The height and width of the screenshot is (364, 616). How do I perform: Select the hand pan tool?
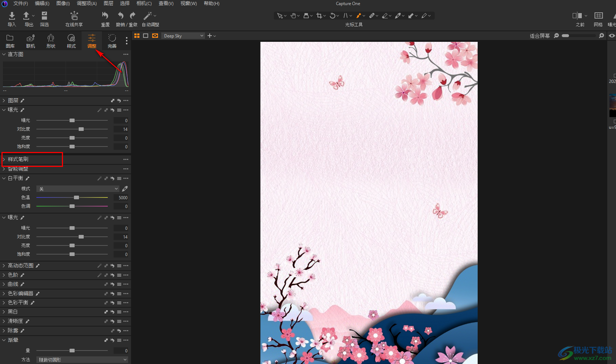click(293, 16)
